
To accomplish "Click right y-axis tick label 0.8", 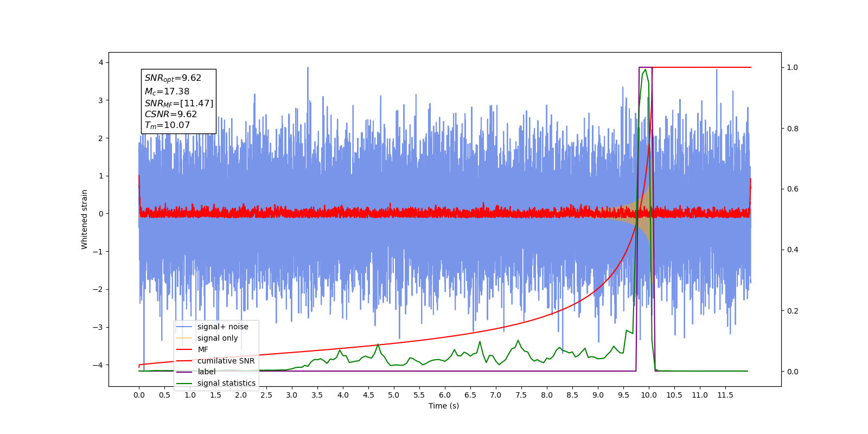I will (x=793, y=129).
